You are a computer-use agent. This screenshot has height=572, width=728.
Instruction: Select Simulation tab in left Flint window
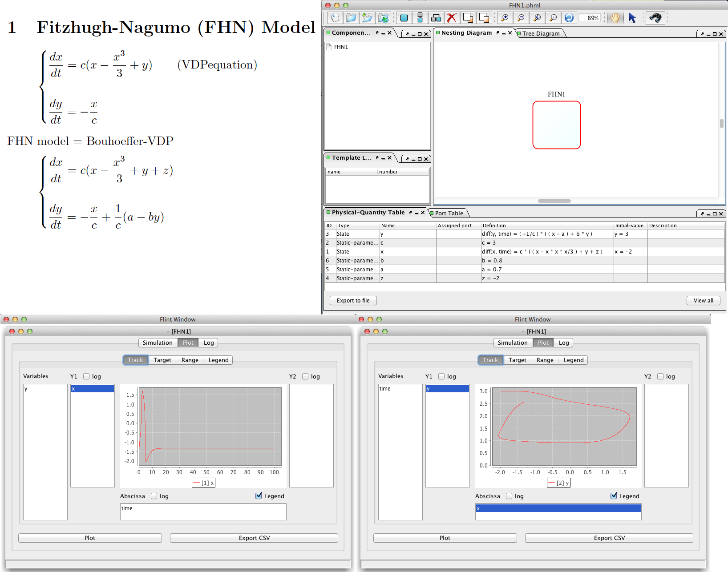pos(158,342)
